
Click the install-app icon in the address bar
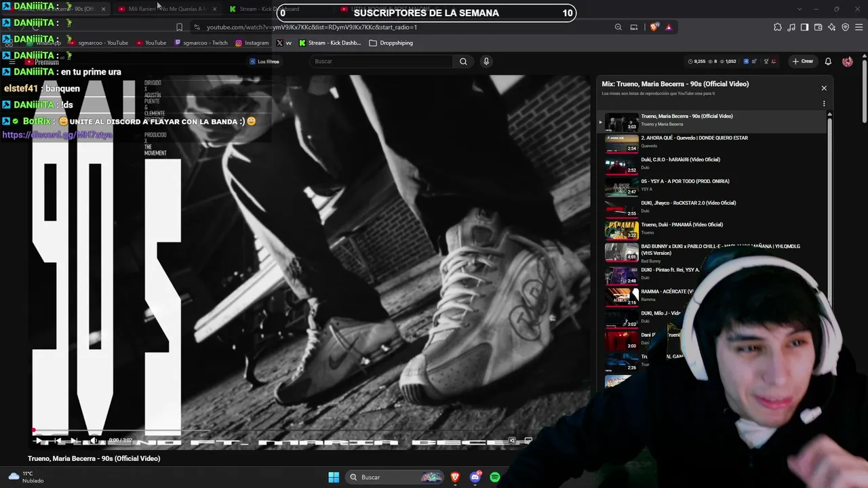click(x=634, y=27)
